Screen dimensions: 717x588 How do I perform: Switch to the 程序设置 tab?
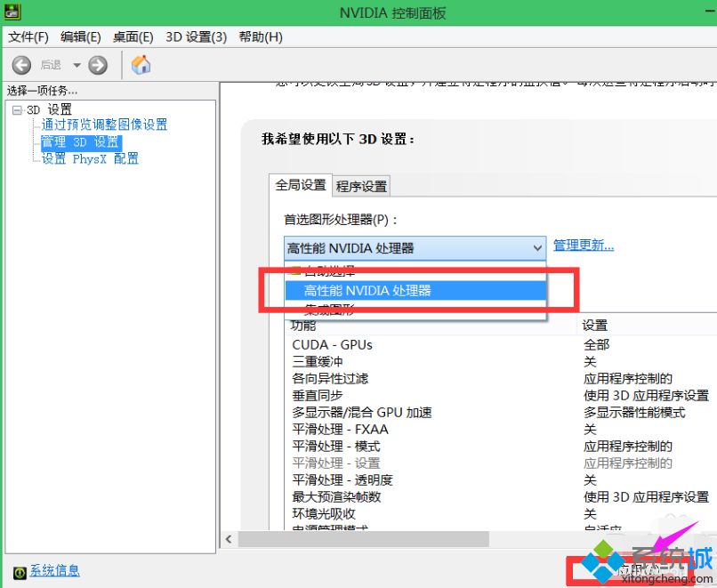coord(361,186)
